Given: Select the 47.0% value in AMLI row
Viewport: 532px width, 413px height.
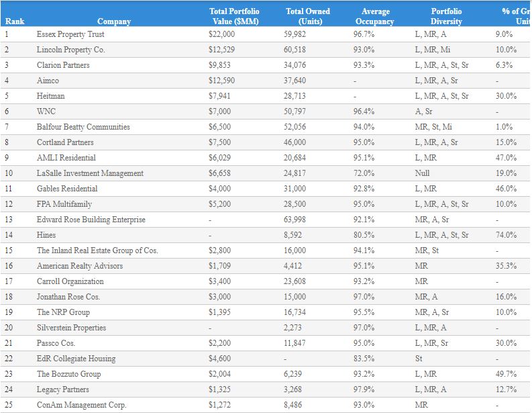Looking at the screenshot, I should 507,158.
